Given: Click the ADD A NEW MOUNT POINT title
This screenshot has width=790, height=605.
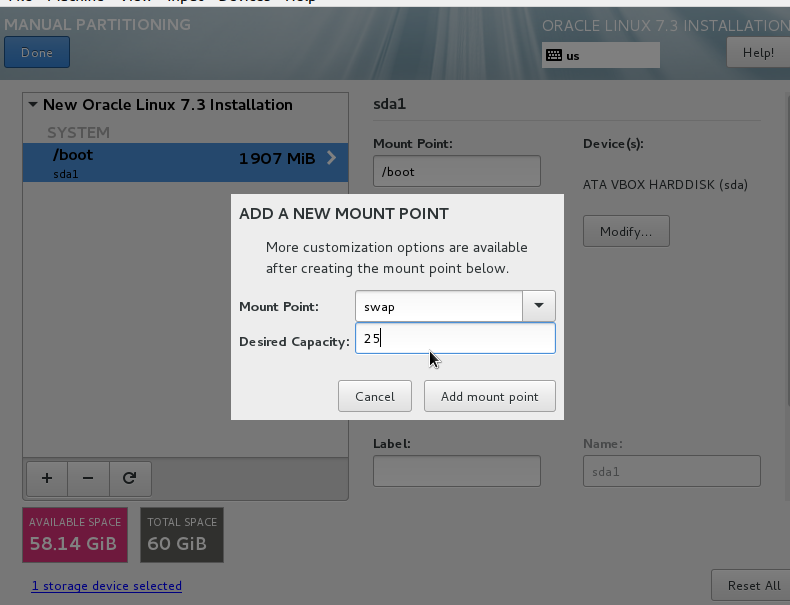Looking at the screenshot, I should coord(344,214).
